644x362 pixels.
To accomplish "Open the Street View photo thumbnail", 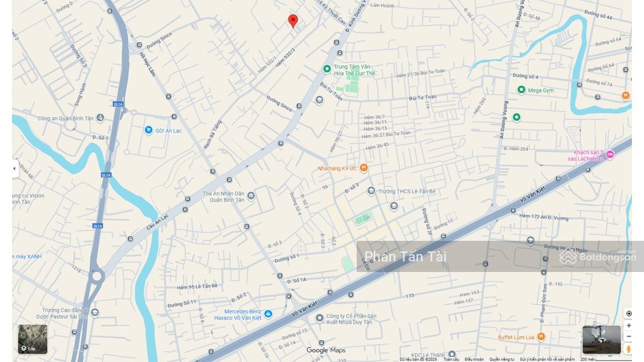I will 601,340.
